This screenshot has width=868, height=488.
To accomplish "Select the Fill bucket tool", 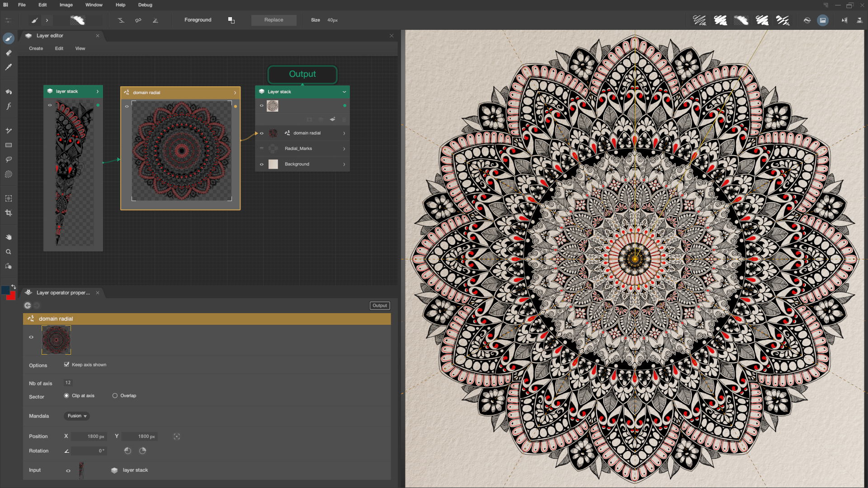I will (9, 92).
